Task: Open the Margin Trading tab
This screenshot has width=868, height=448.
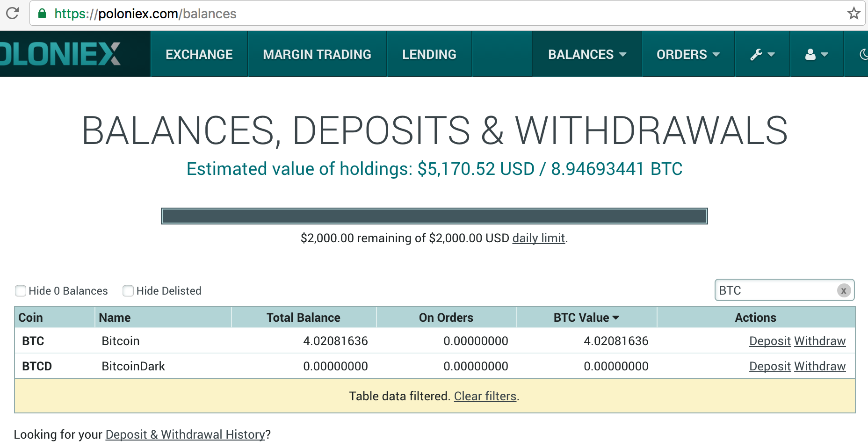Action: click(x=317, y=54)
